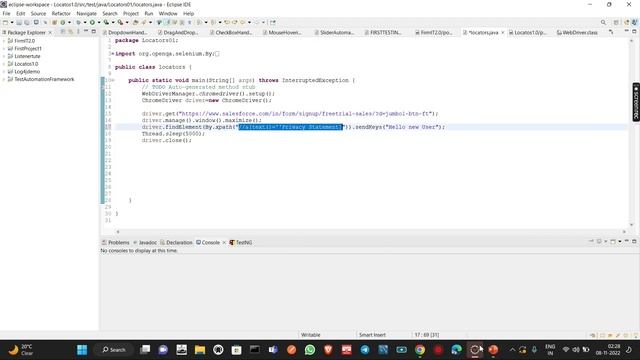Click the Open Type toolbar icon
The image size is (640, 360).
point(136,22)
